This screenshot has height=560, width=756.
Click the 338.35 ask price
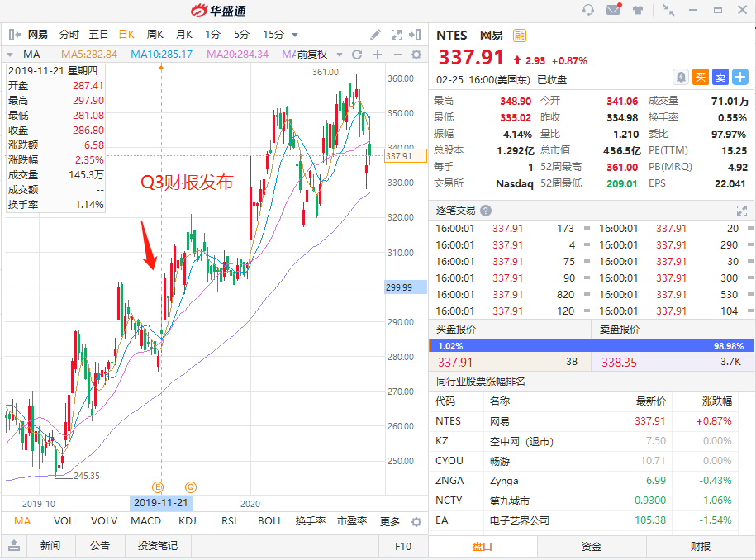click(x=619, y=363)
